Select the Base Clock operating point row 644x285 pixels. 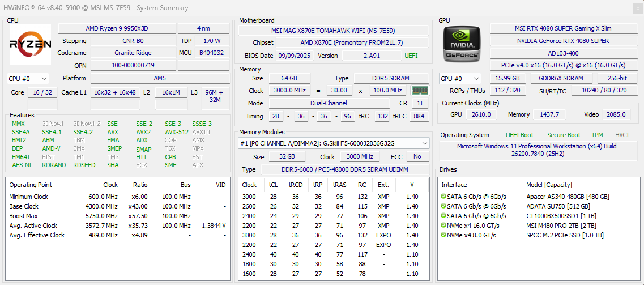118,206
